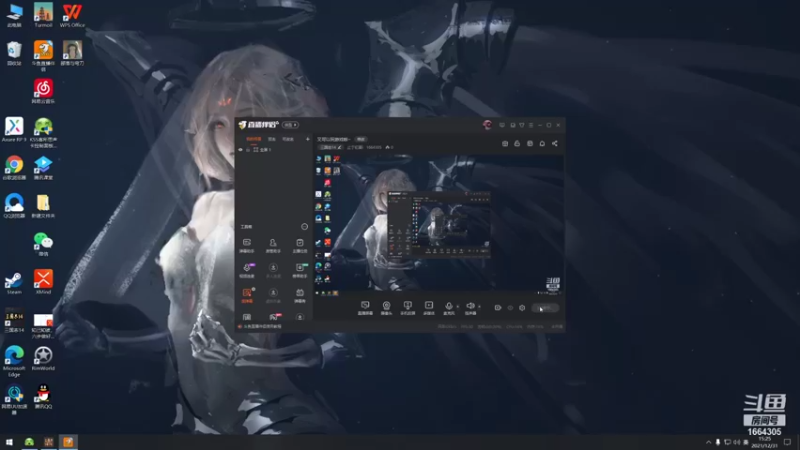Edit the stream title via the button beside it
The height and width of the screenshot is (450, 800).
pos(361,139)
